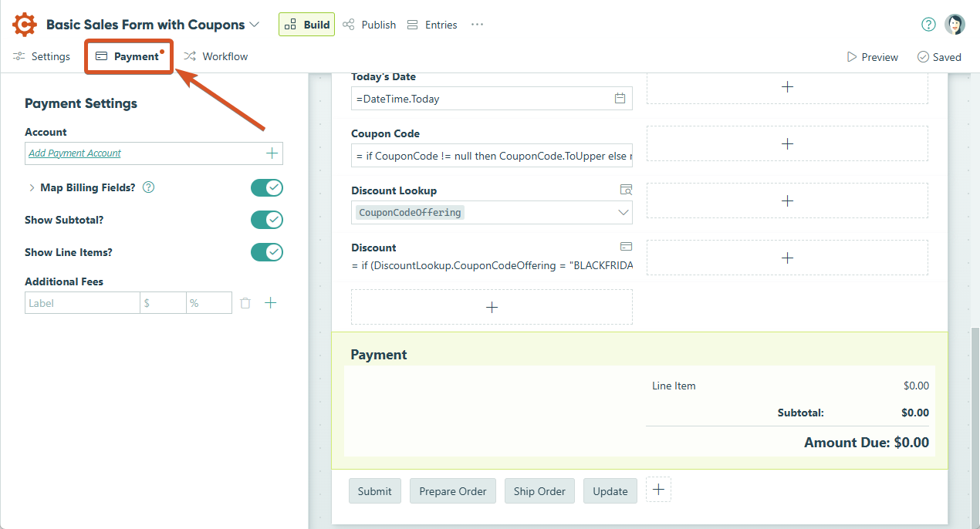Click the Amount Due total
Screen dimensions: 980x529
tap(867, 443)
